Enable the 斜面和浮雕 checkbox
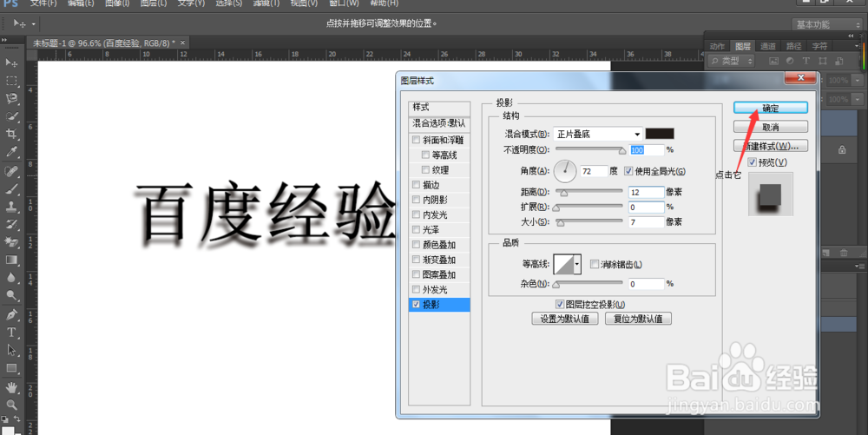 417,140
